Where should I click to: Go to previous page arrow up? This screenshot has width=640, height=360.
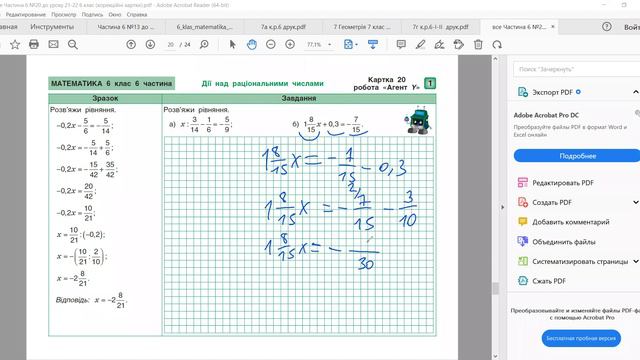click(x=131, y=44)
